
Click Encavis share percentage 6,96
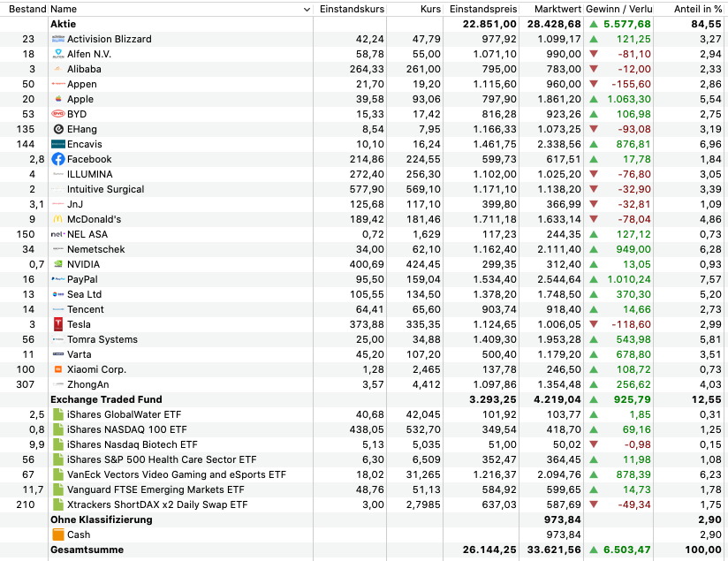(710, 144)
